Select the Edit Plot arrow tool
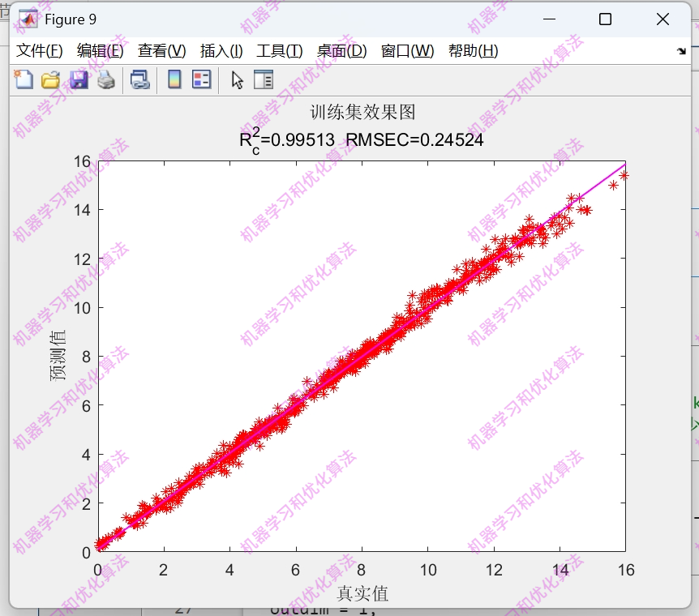This screenshot has height=616, width=699. (236, 79)
